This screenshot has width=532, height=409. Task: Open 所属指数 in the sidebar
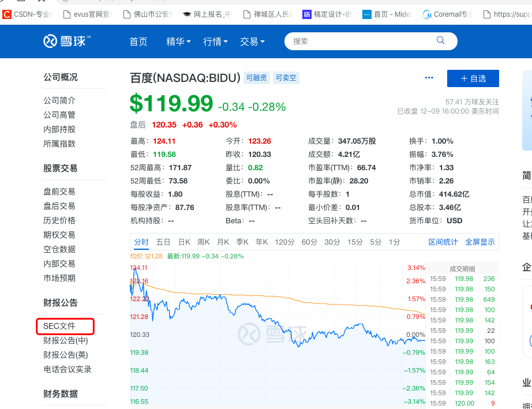pos(59,144)
